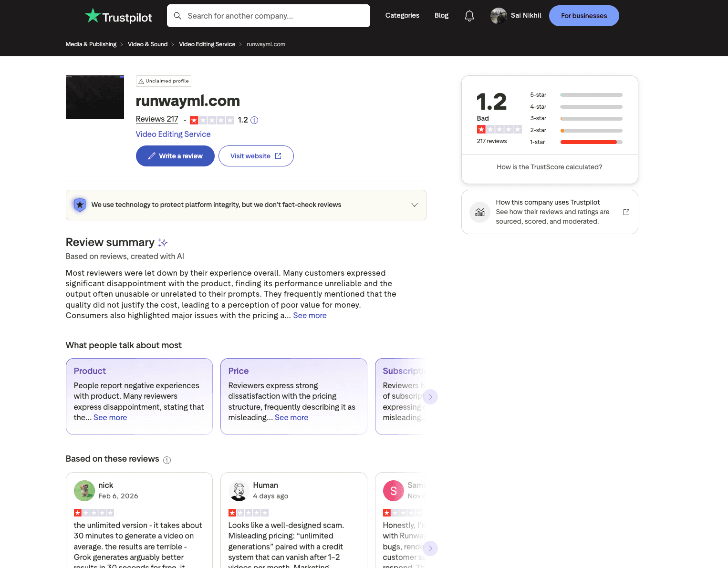Go to Media & Publishing breadcrumb
728x568 pixels.
click(x=91, y=44)
